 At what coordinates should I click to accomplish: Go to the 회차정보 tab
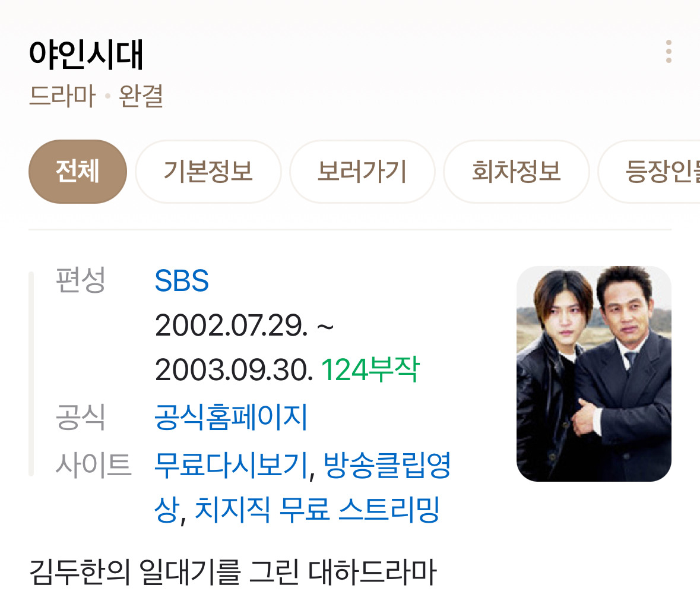[517, 172]
